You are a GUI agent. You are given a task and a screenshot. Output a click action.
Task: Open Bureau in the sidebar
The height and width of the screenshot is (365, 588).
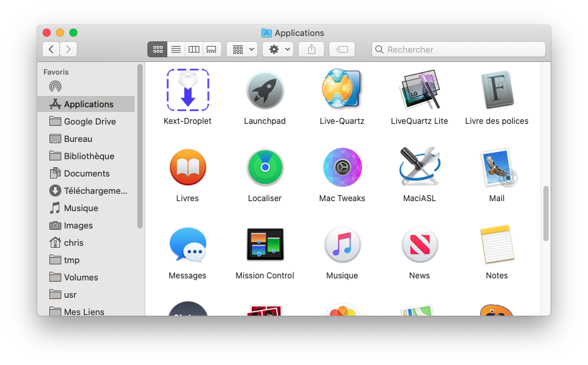86,139
